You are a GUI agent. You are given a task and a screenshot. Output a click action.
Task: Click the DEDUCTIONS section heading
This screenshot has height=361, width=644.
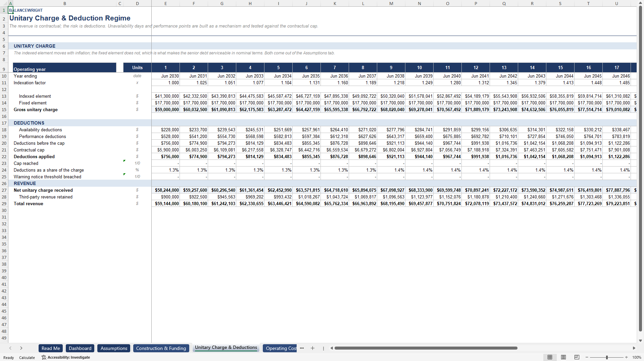click(x=29, y=123)
